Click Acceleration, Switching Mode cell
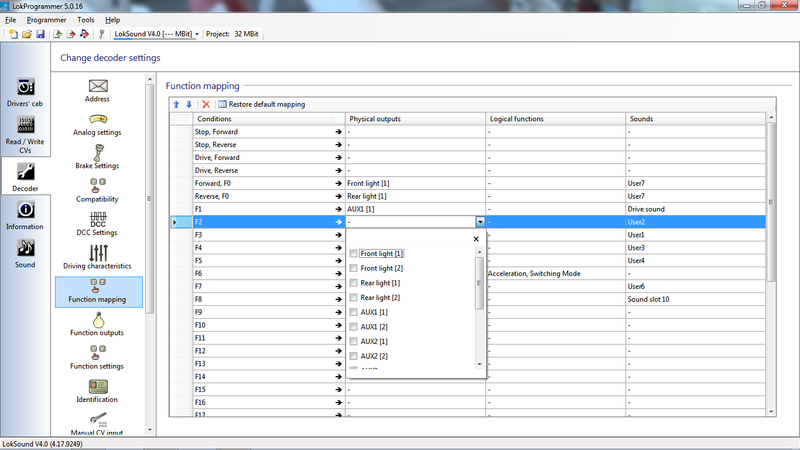Viewport: 800px width, 450px height. 556,273
